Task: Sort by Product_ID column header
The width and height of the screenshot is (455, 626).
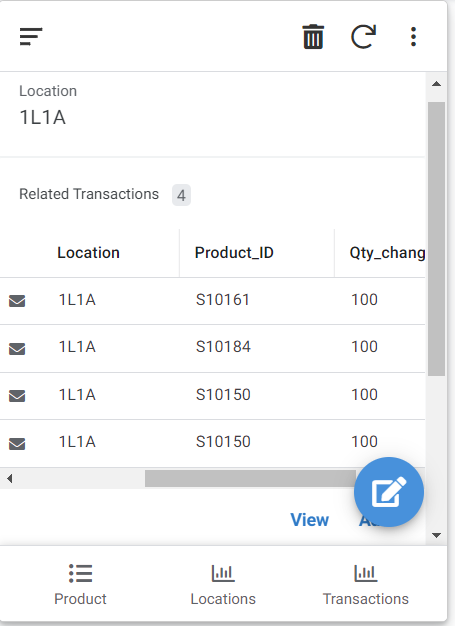Action: (x=234, y=253)
